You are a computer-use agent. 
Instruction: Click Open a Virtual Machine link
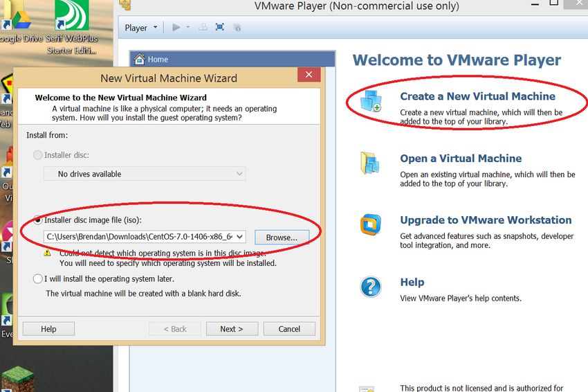(x=461, y=159)
